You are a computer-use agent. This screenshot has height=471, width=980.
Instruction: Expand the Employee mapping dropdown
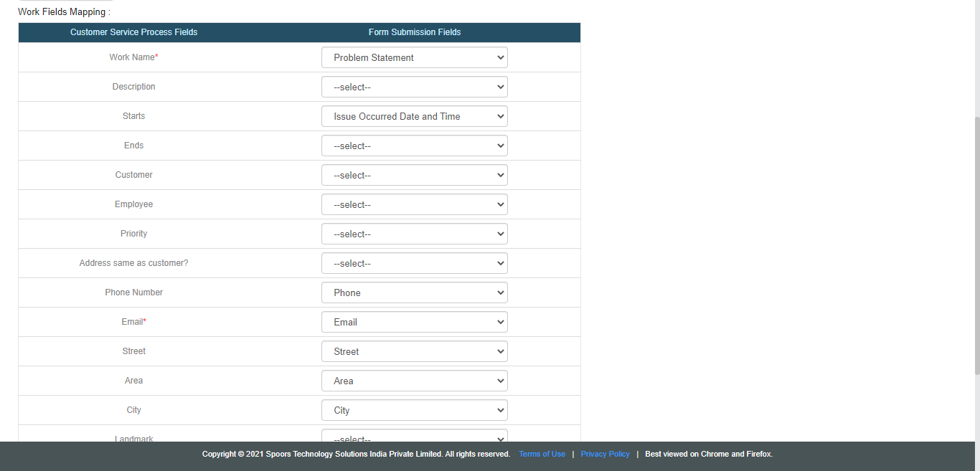pyautogui.click(x=414, y=204)
